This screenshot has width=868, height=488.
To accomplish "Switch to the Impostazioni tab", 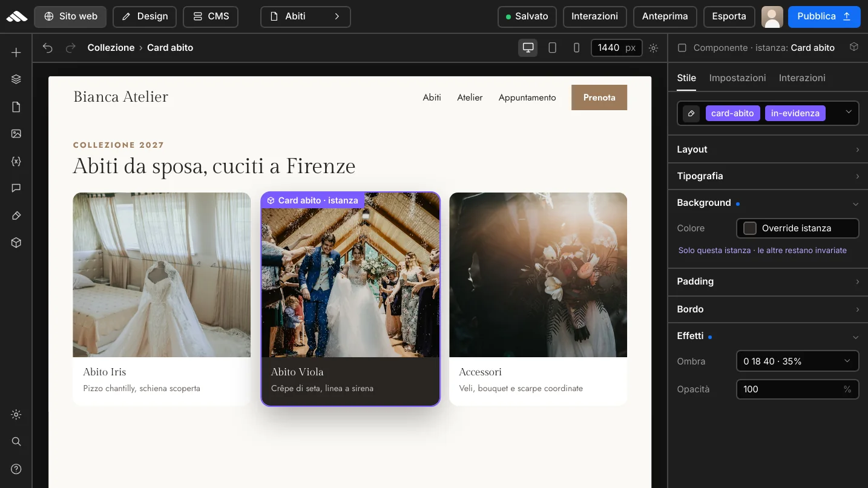I will click(737, 78).
